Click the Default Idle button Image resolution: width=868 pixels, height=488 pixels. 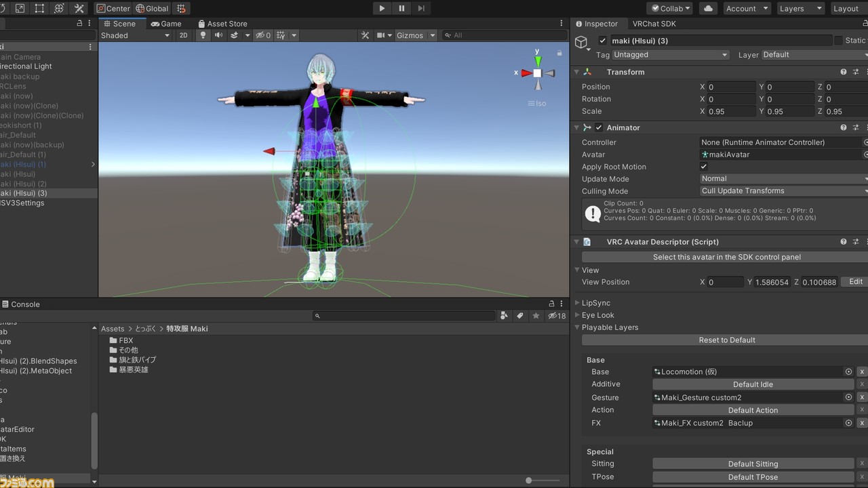point(753,384)
